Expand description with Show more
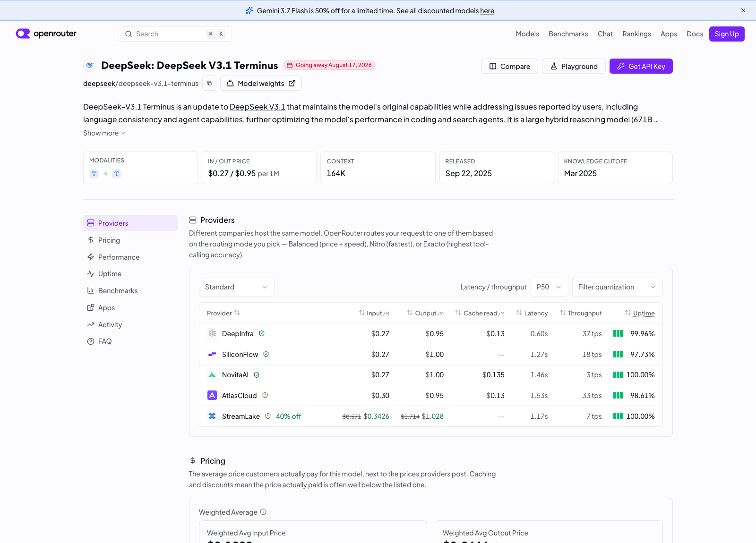This screenshot has height=543, width=756. click(104, 133)
